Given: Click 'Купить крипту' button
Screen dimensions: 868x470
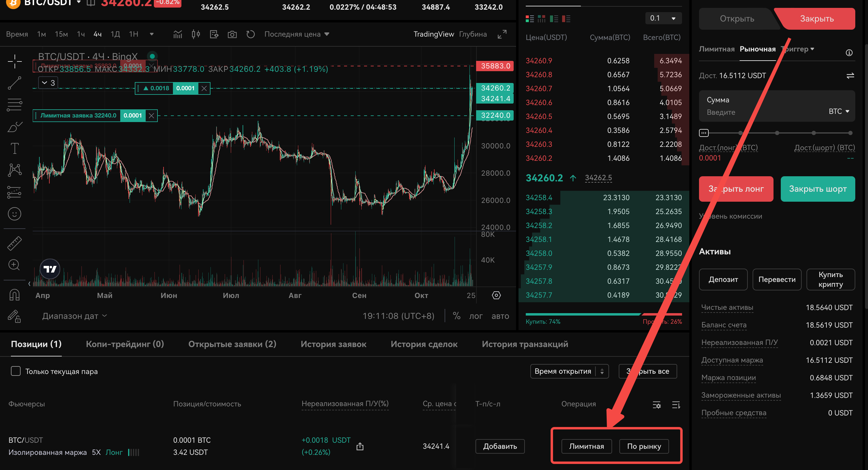Looking at the screenshot, I should [831, 279].
